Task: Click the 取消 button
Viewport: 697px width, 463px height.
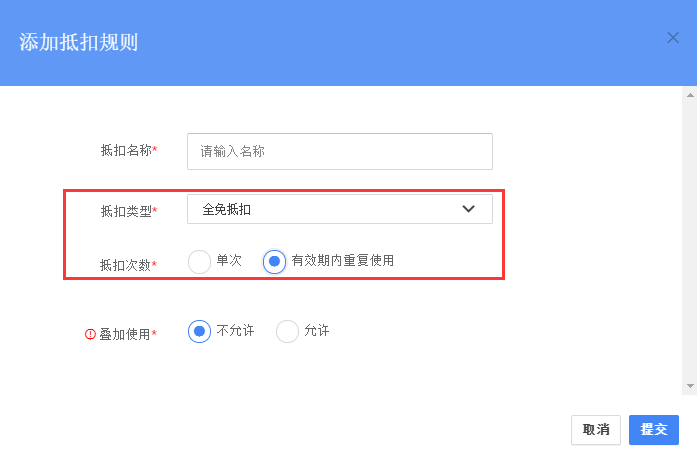Action: tap(596, 430)
